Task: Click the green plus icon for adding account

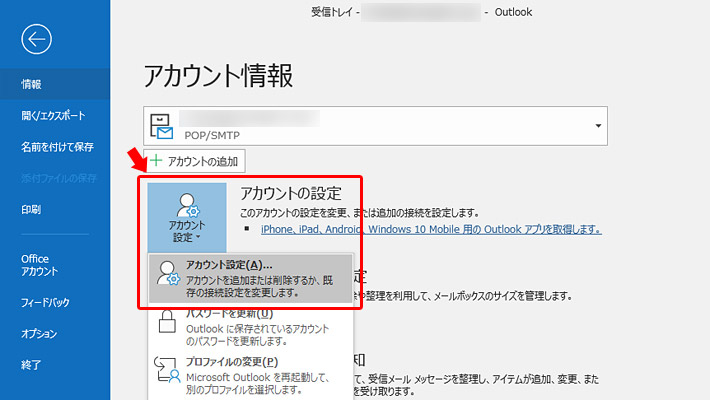Action: [156, 160]
